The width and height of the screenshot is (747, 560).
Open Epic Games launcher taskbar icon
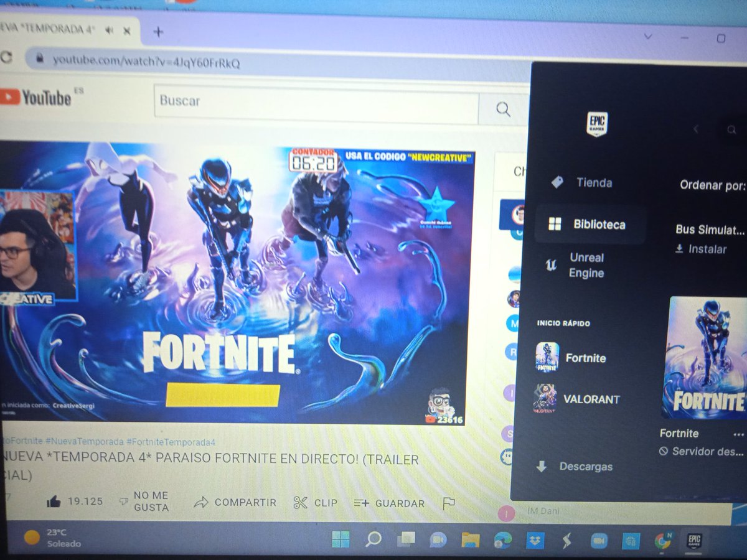point(693,540)
